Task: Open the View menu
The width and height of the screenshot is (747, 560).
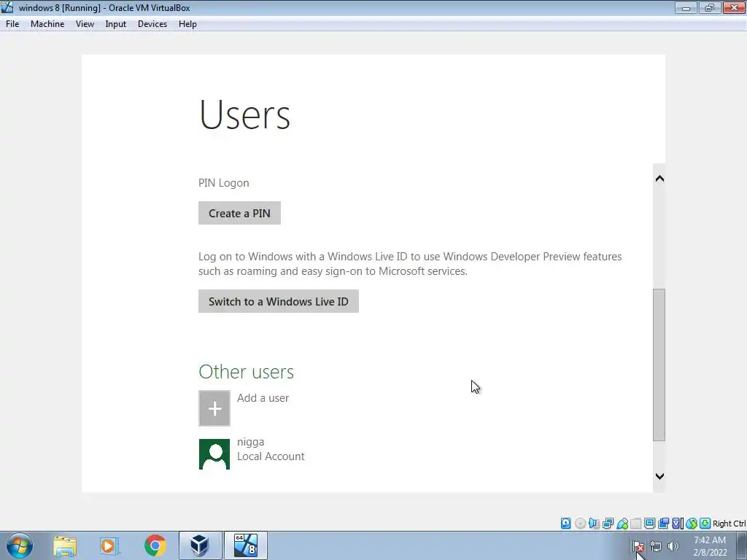Action: click(x=85, y=24)
